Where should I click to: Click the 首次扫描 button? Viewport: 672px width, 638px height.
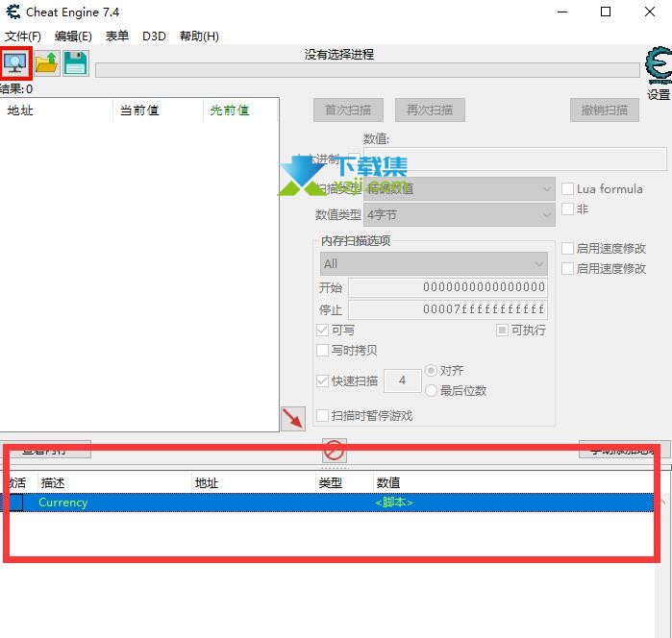click(348, 110)
